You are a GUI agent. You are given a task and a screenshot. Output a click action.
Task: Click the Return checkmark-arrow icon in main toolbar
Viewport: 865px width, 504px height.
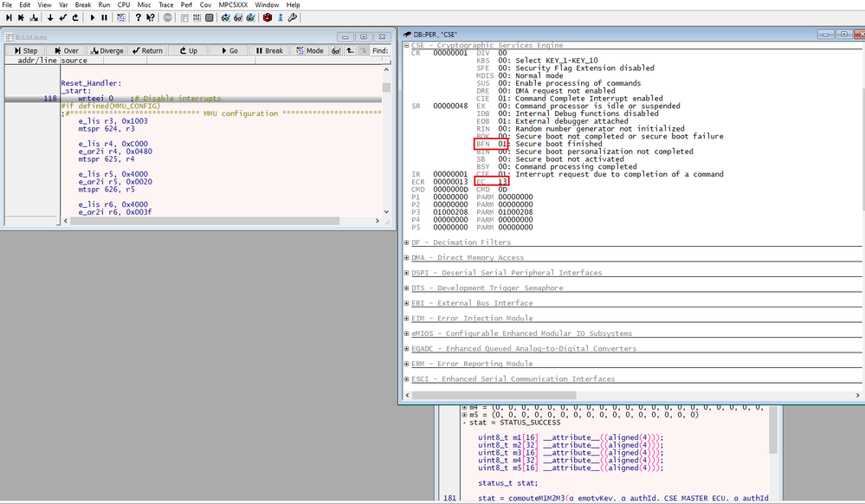(63, 17)
